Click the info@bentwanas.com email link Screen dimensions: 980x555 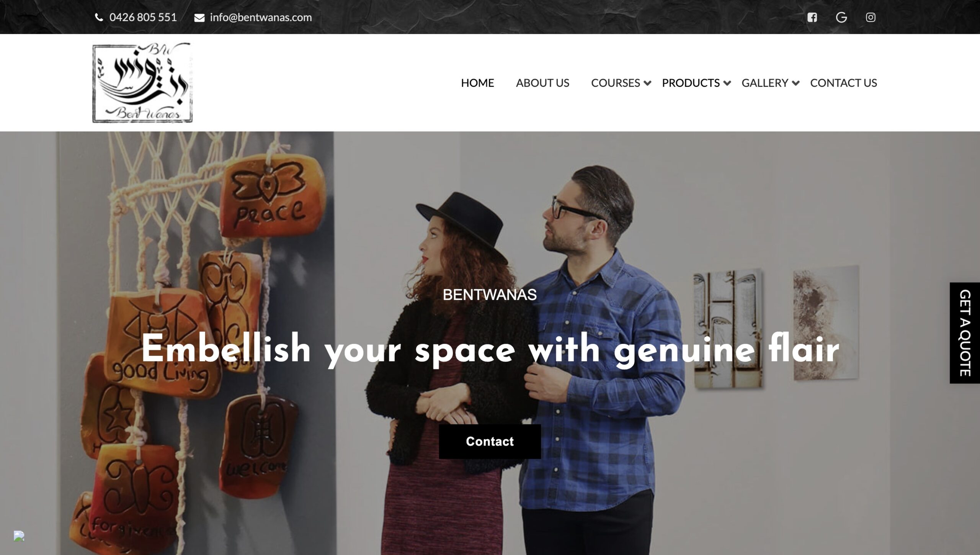click(x=261, y=17)
